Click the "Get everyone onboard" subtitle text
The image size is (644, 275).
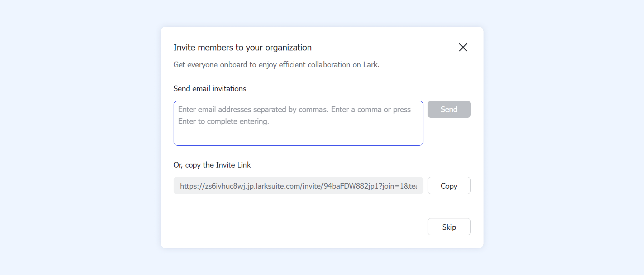click(x=276, y=65)
